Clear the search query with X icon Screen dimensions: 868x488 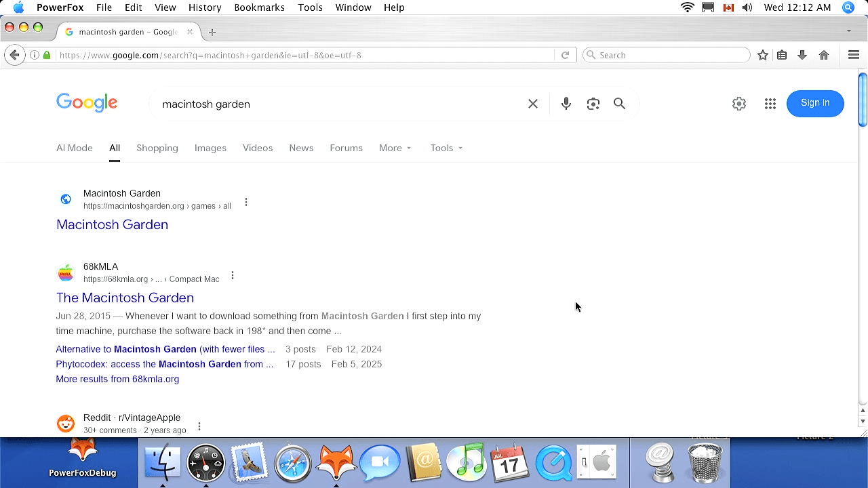[x=533, y=104]
